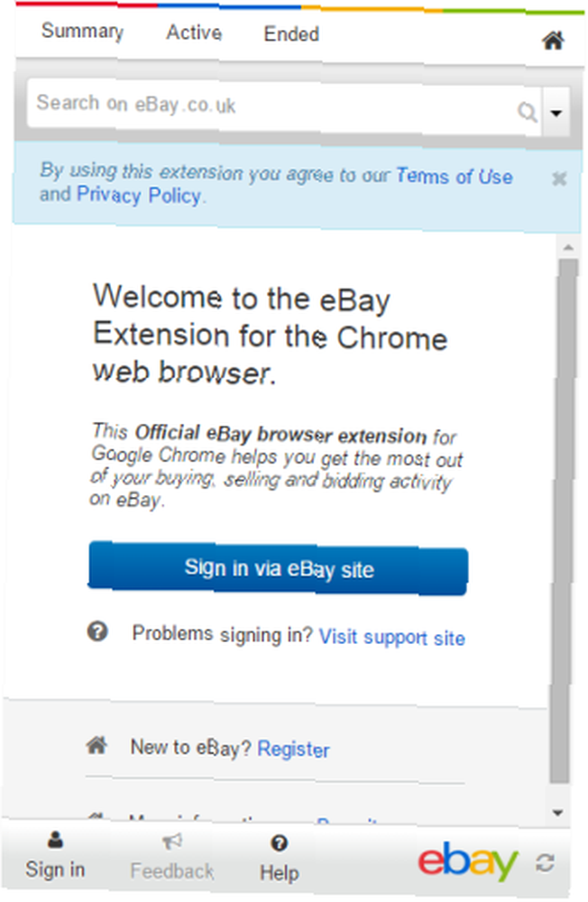The width and height of the screenshot is (588, 902).
Task: Click the question mark icon beside Problems signing in
Action: click(x=97, y=631)
